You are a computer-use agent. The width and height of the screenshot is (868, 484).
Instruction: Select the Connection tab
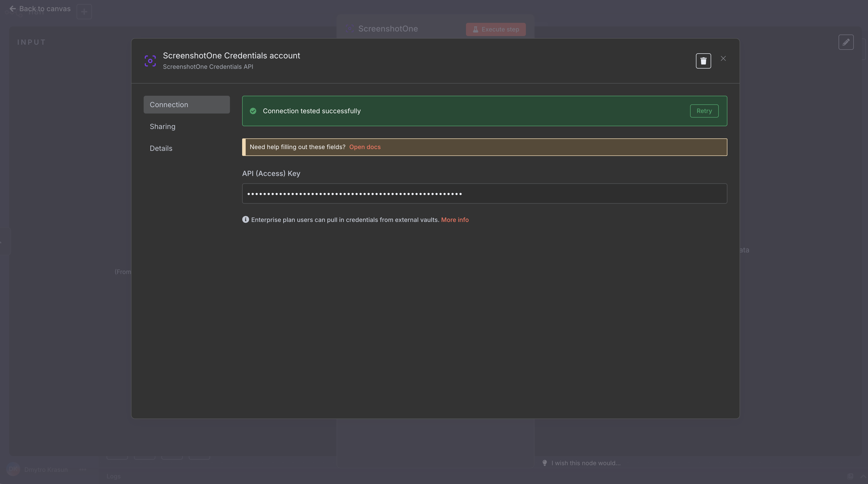[186, 105]
